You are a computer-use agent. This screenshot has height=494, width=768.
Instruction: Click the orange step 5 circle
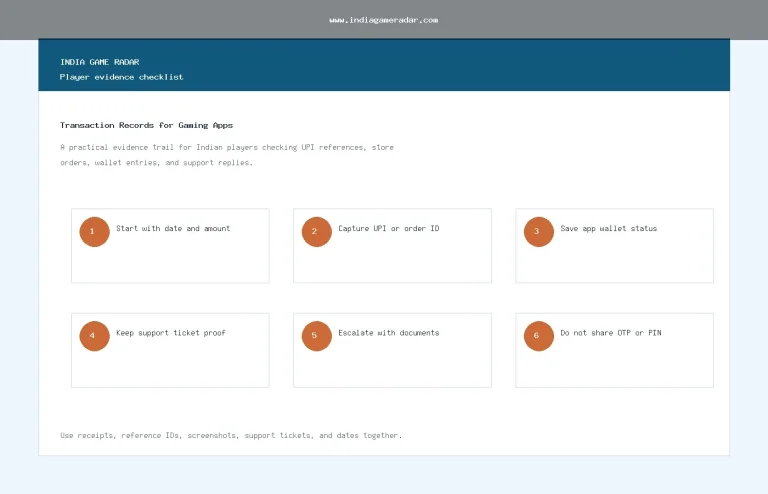tap(316, 336)
